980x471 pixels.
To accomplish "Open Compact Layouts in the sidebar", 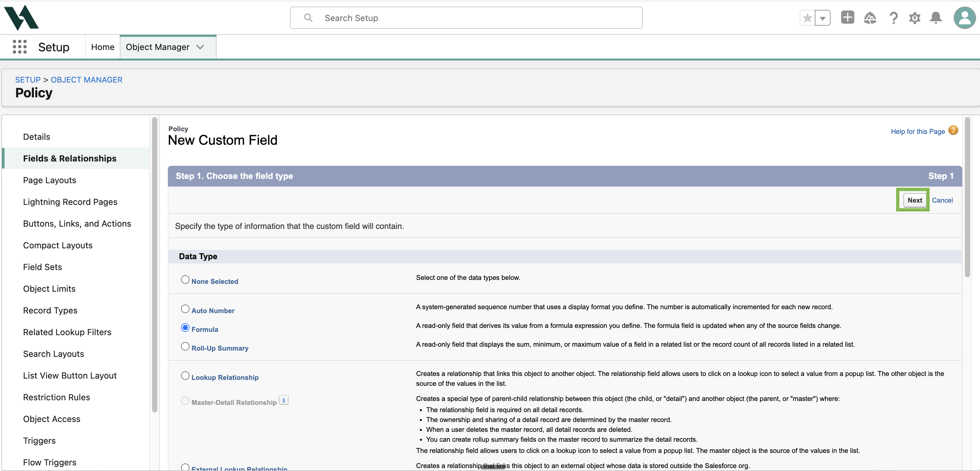I will click(x=58, y=245).
